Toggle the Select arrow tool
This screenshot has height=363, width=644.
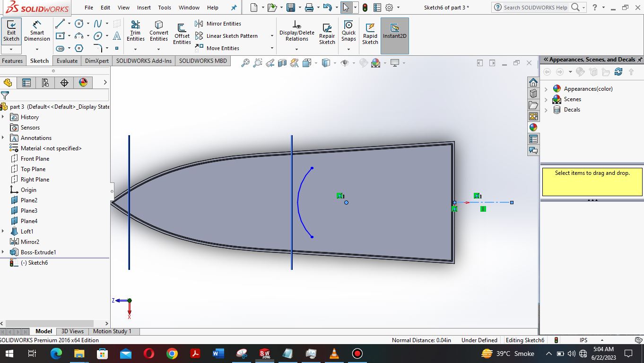pyautogui.click(x=346, y=8)
